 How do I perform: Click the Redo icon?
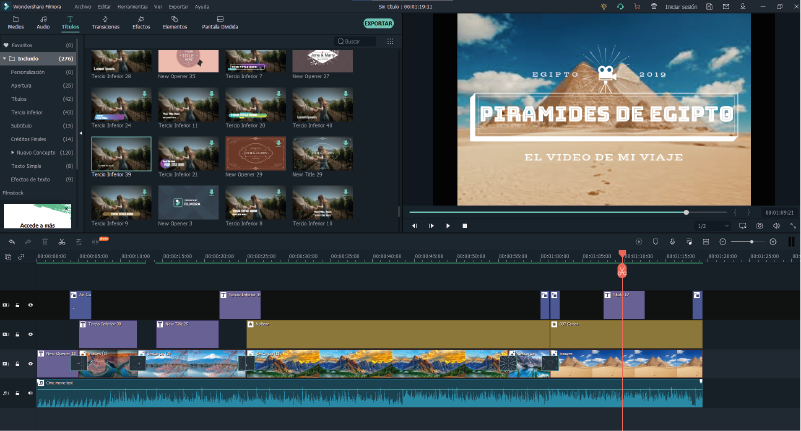28,242
